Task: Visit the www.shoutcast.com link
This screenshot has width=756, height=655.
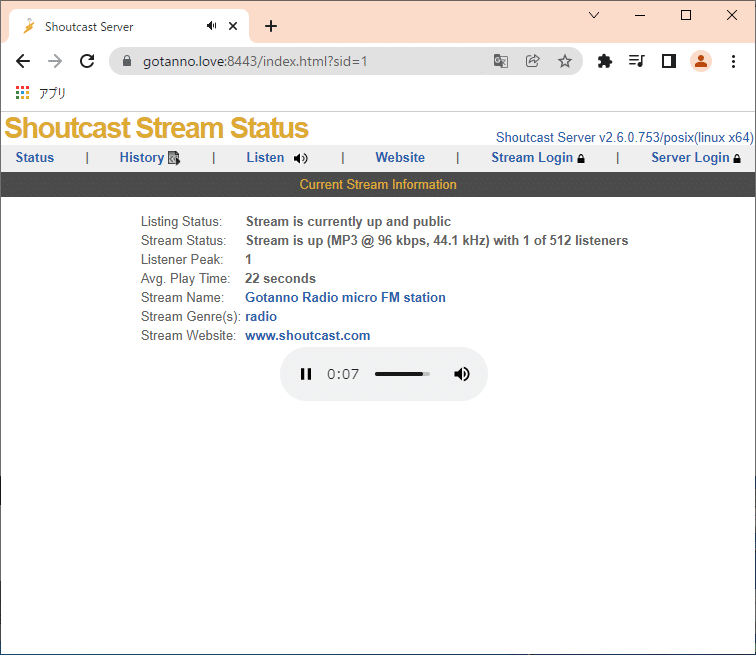Action: [x=308, y=335]
